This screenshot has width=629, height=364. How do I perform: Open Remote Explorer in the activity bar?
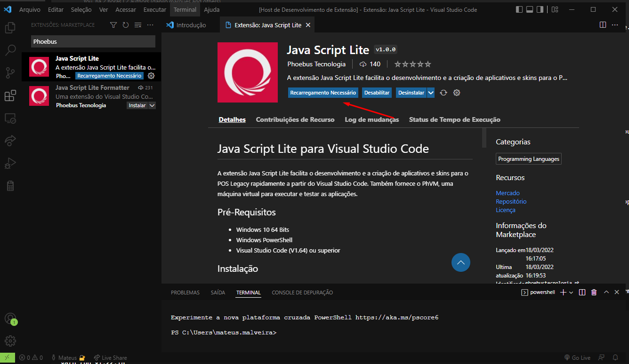(10, 118)
